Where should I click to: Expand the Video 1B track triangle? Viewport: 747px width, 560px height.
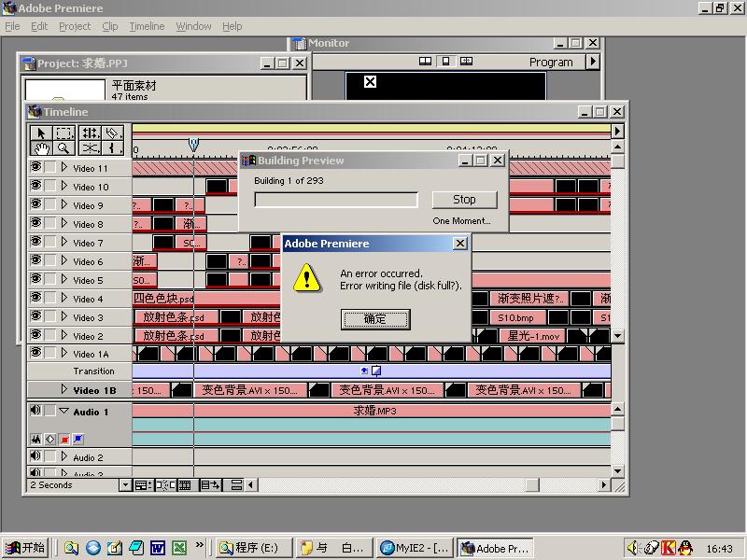[x=64, y=389]
